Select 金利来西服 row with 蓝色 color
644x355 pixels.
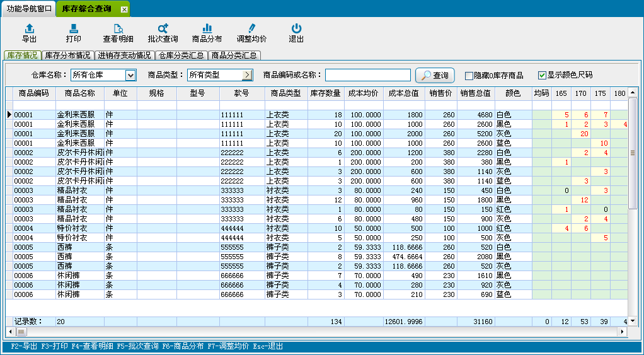[x=317, y=143]
